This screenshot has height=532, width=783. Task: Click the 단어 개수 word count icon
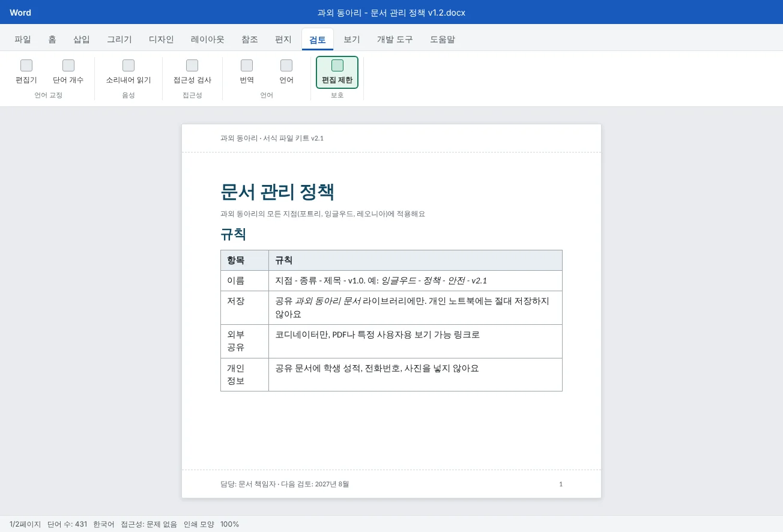pos(68,65)
